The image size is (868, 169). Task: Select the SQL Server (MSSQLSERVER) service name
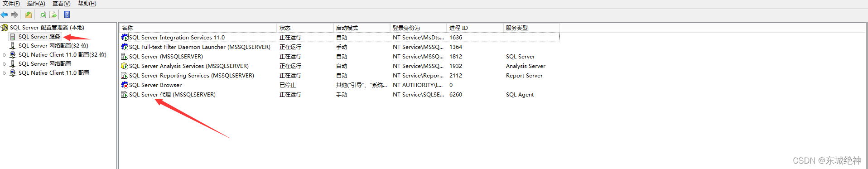(166, 57)
